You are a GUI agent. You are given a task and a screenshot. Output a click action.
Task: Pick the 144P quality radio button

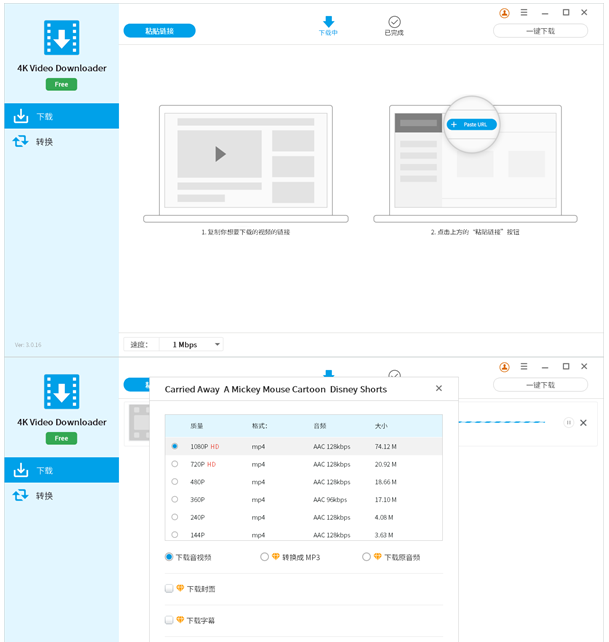(175, 534)
